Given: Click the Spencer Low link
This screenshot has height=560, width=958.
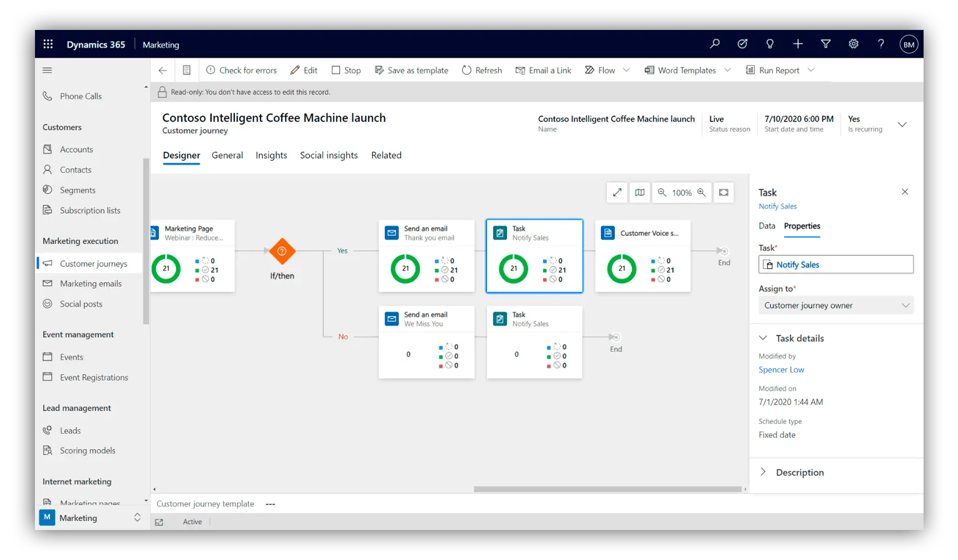Looking at the screenshot, I should point(781,369).
